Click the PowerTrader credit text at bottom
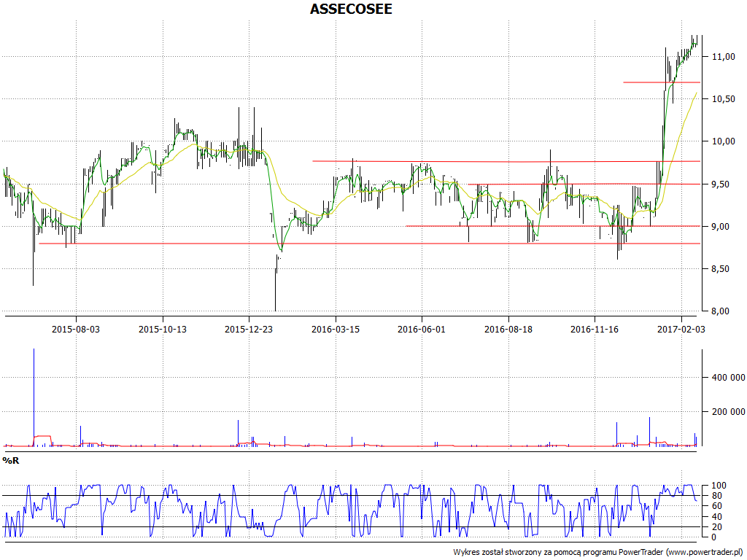This screenshot has height=560, width=747. pos(598,553)
